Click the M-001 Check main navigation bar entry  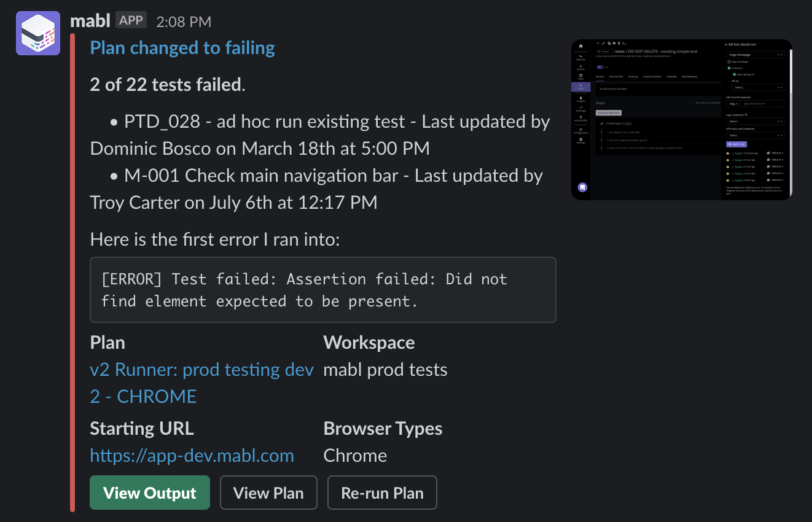316,189
